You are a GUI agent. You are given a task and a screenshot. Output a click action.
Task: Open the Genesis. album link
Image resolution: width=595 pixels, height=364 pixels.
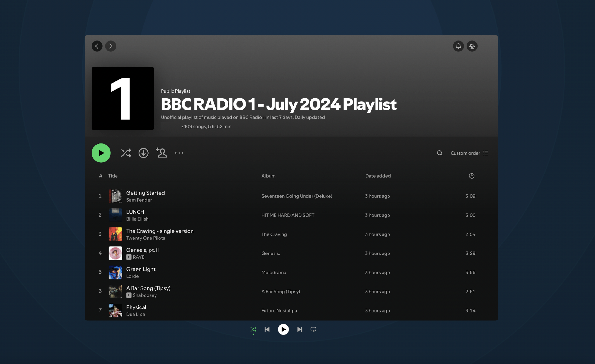[270, 253]
